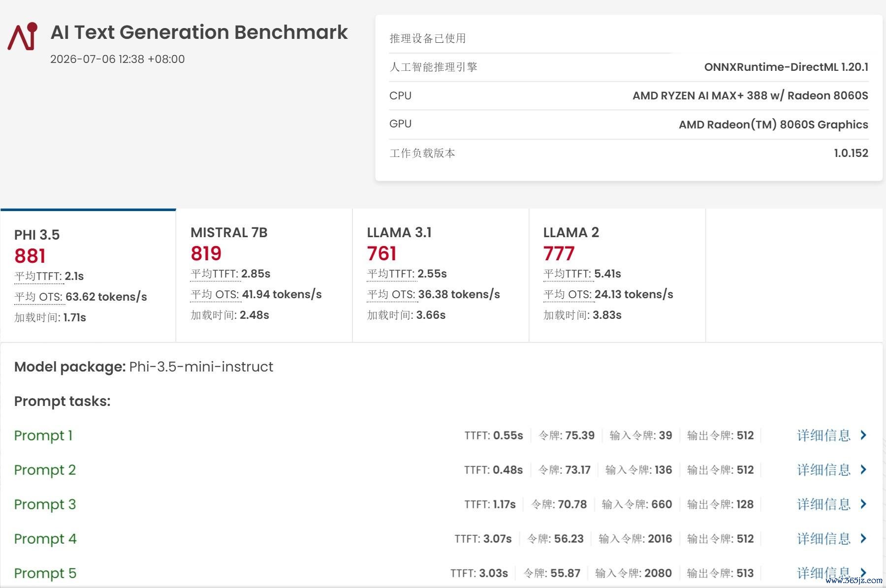Select the AMD Radeon(TM) 8060S Graphics value

(773, 124)
